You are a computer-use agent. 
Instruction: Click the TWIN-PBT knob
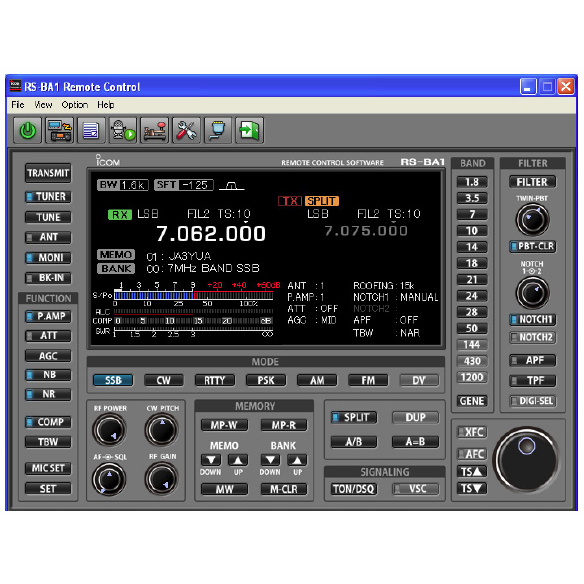point(533,220)
